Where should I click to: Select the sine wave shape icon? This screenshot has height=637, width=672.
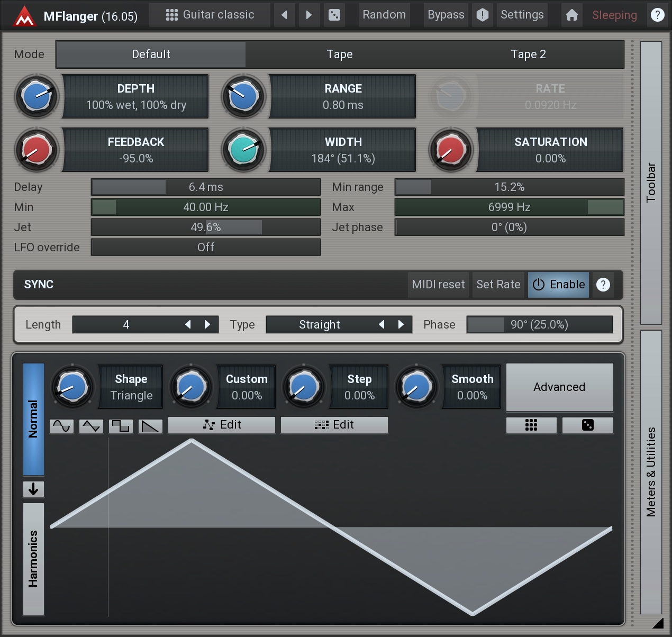(x=61, y=425)
